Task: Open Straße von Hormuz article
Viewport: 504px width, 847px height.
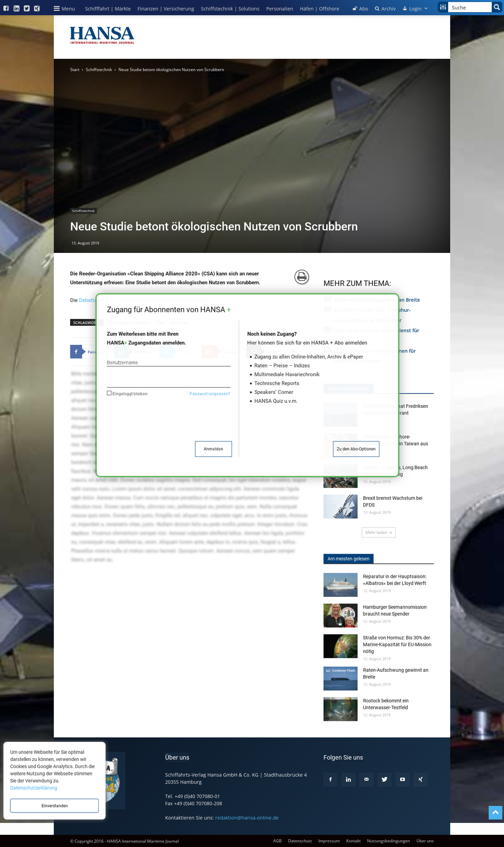Action: coord(397,644)
